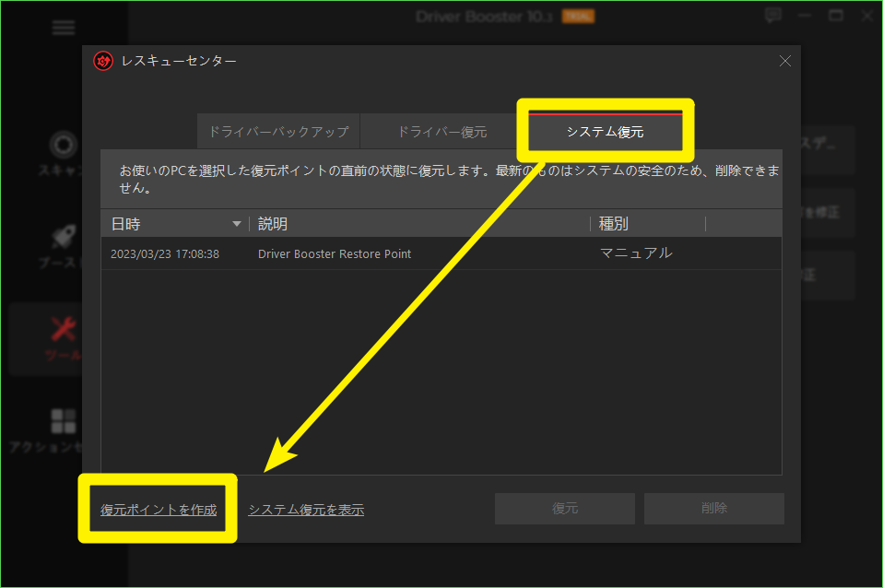
Task: Click the 復元ポイントを作成 link
Action: pyautogui.click(x=159, y=510)
